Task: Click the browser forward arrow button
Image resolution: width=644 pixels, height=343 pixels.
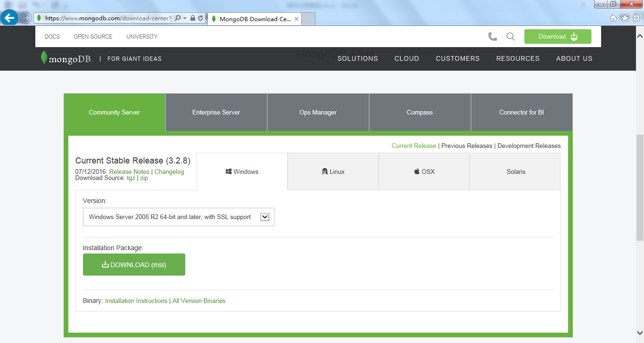Action: (x=25, y=18)
